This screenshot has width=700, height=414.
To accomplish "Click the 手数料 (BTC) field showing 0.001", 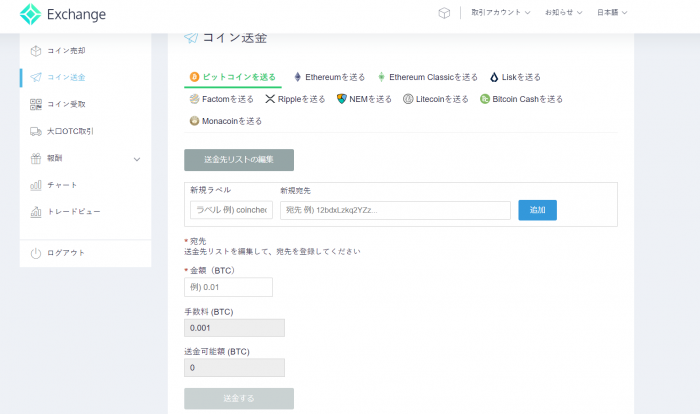I will 234,328.
